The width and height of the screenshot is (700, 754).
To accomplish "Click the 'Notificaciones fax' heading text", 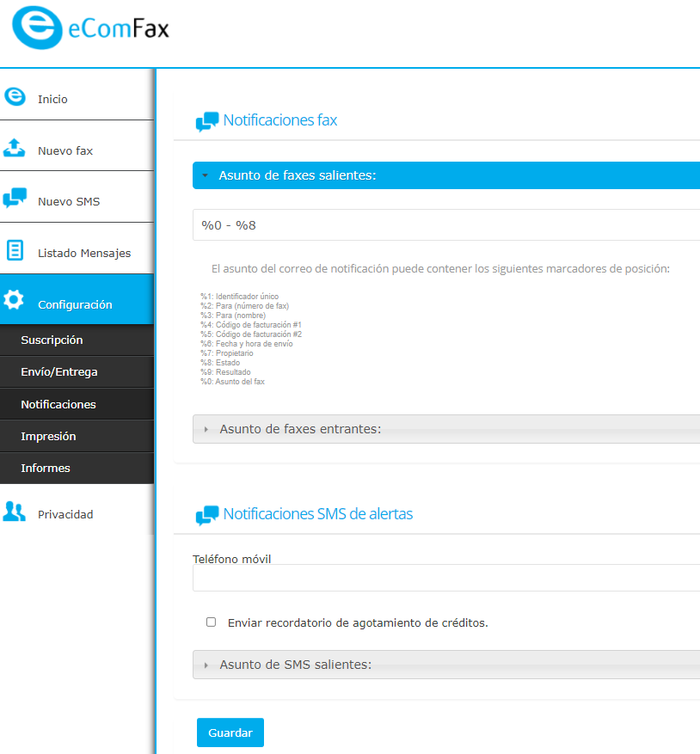I will point(280,120).
